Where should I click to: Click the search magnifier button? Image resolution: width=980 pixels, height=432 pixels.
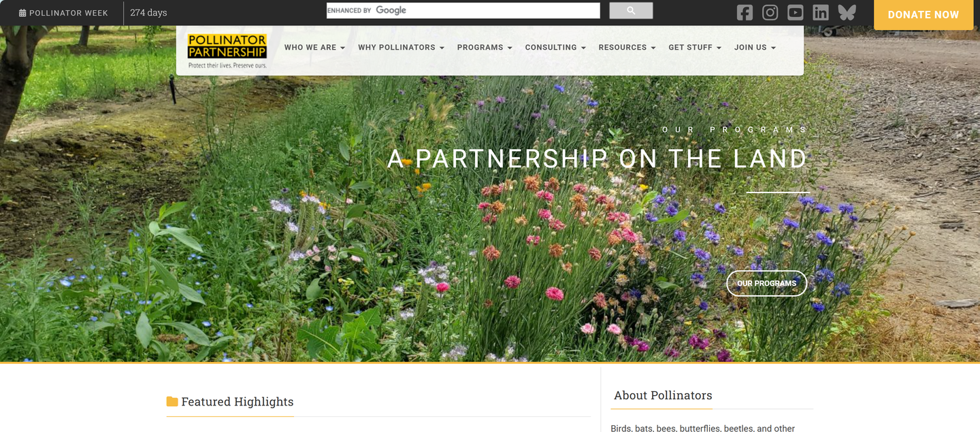point(631,11)
